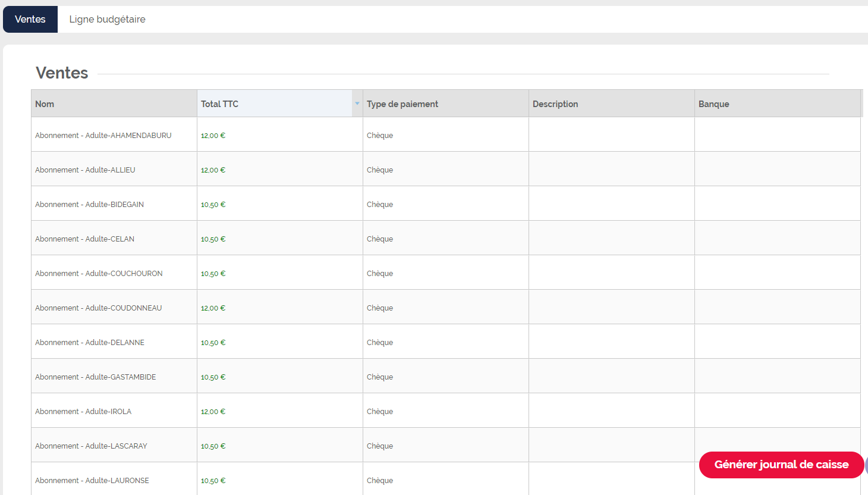The width and height of the screenshot is (868, 495).
Task: Sort by Type de paiement column header
Action: click(x=446, y=104)
